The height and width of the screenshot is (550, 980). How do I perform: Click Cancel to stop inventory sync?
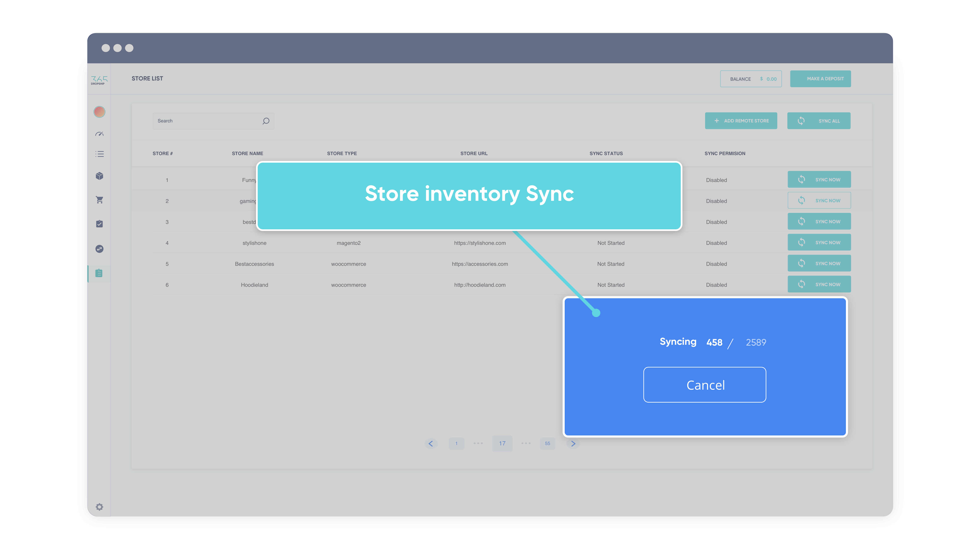[705, 385]
